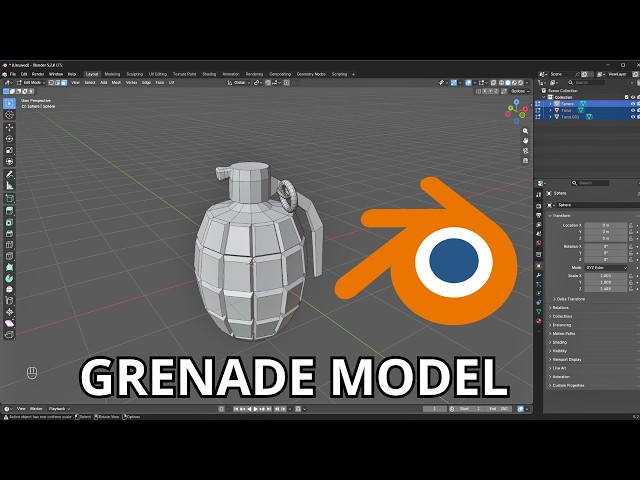Uncheck Collection exclude checkbox
This screenshot has width=640, height=480.
(x=627, y=97)
